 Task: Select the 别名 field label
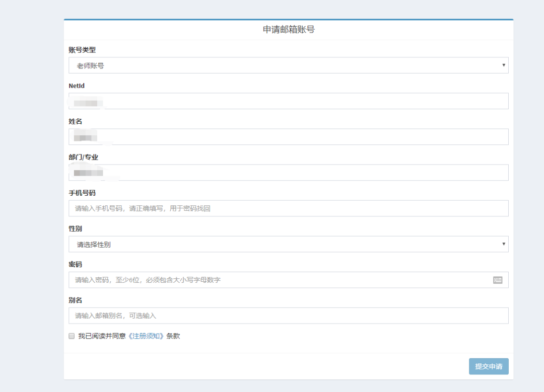[75, 300]
